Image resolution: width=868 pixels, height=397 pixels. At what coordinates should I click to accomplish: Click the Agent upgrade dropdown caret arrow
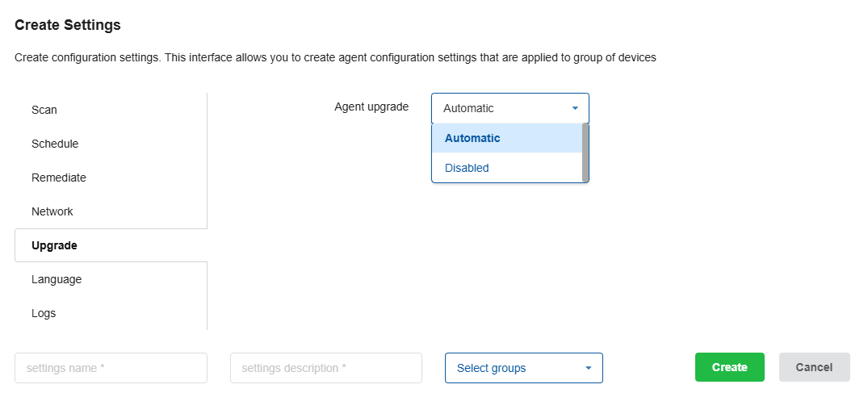click(575, 108)
